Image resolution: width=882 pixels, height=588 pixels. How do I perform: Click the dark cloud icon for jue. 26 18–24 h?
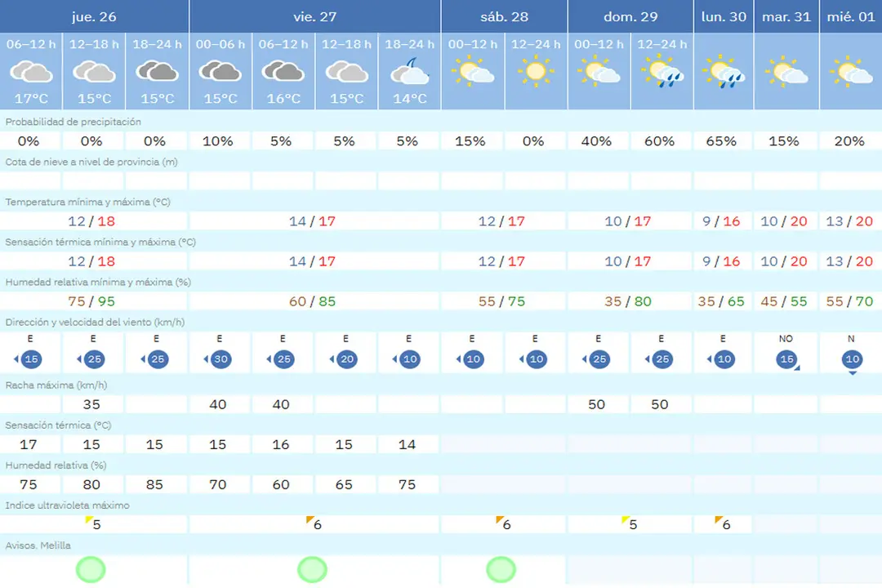[158, 72]
